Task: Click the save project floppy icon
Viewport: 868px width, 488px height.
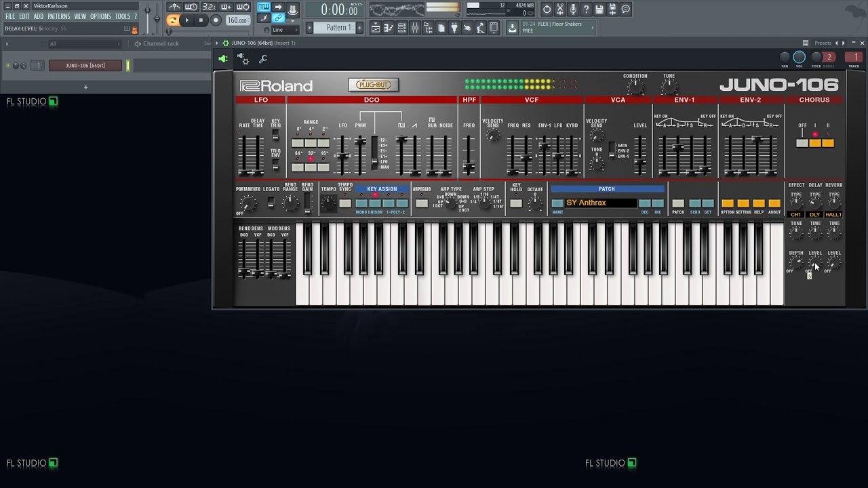Action: [x=599, y=9]
